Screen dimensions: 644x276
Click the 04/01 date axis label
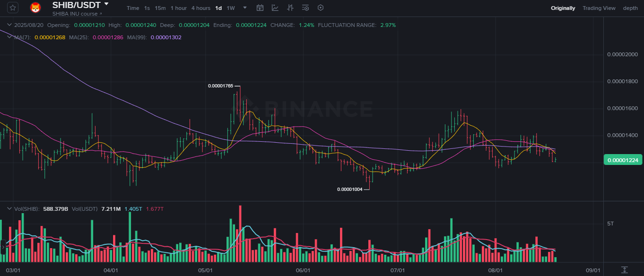(x=111, y=270)
